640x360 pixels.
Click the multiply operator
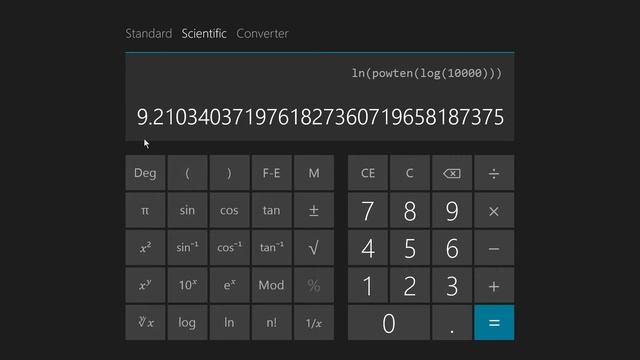tap(494, 210)
